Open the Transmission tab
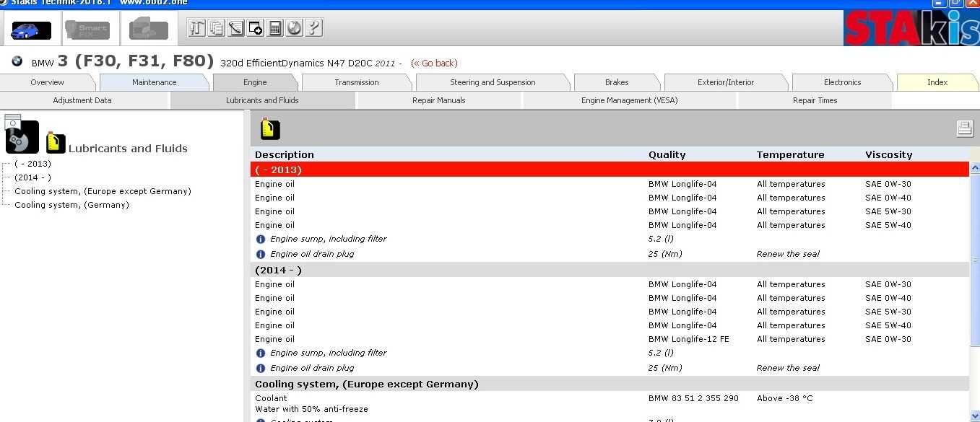 tap(357, 82)
